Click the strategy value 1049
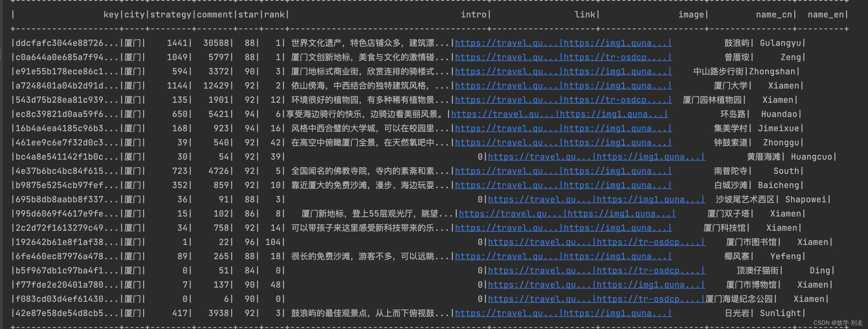 coord(177,57)
